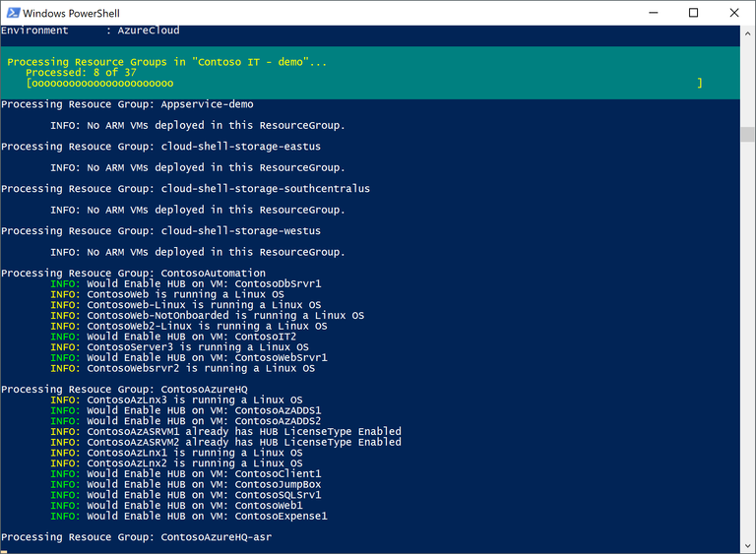This screenshot has height=554, width=756.
Task: Click the ContosoWeb-NotOnboarded info line
Action: click(208, 315)
